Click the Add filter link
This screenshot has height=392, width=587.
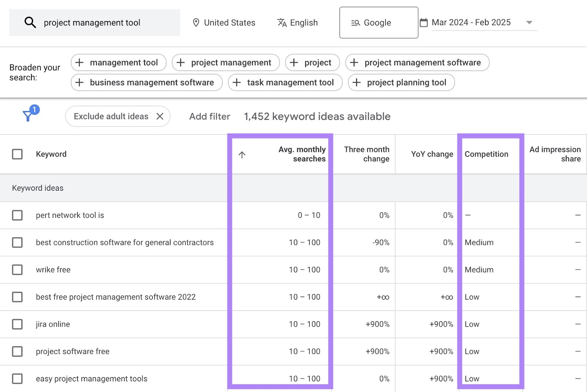point(209,116)
